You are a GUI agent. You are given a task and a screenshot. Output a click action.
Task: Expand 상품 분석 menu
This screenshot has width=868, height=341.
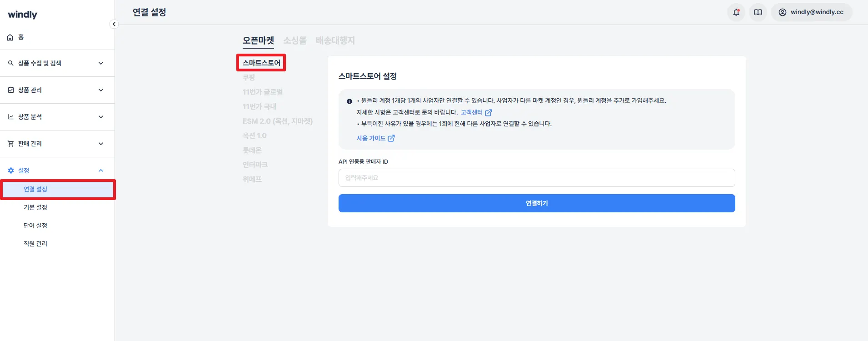click(57, 117)
